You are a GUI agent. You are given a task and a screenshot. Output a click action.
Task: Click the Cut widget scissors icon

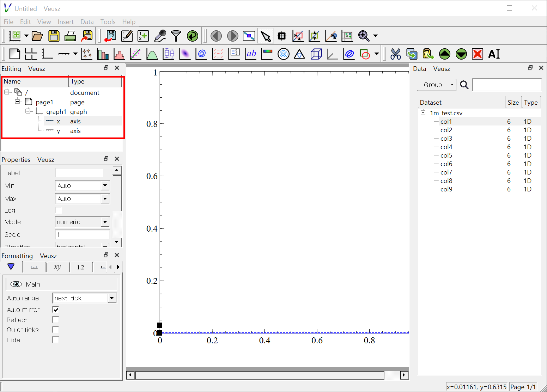[x=396, y=54]
